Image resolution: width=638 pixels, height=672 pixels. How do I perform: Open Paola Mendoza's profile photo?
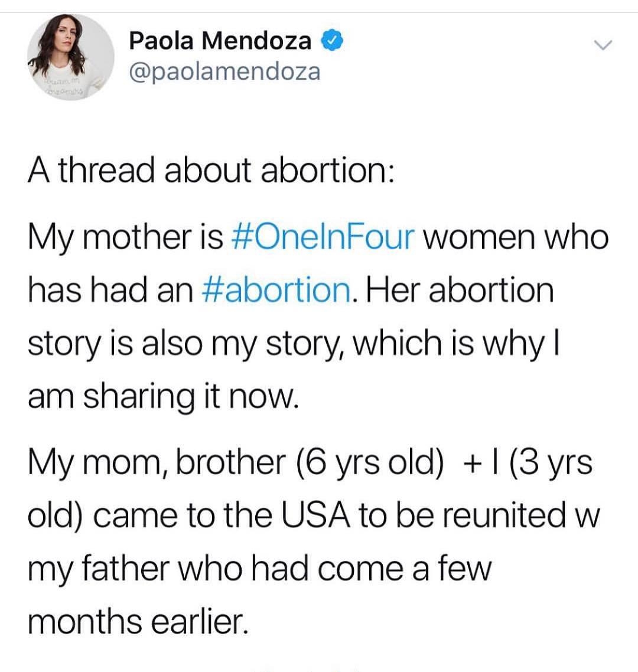point(71,57)
